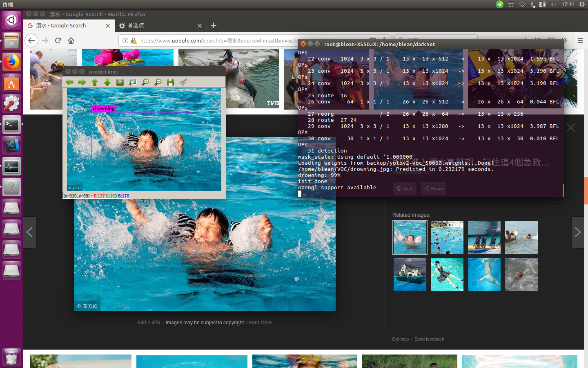Open Ubuntu Software from the dock
The width and height of the screenshot is (588, 368).
(x=11, y=83)
